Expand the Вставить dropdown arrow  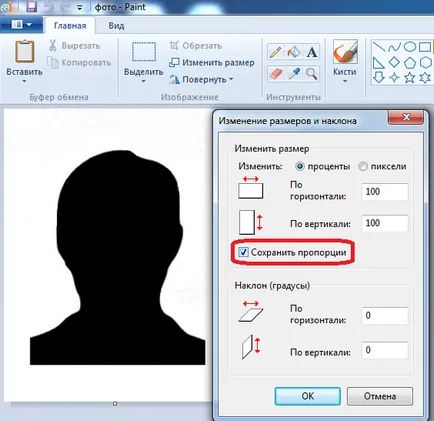[x=24, y=81]
